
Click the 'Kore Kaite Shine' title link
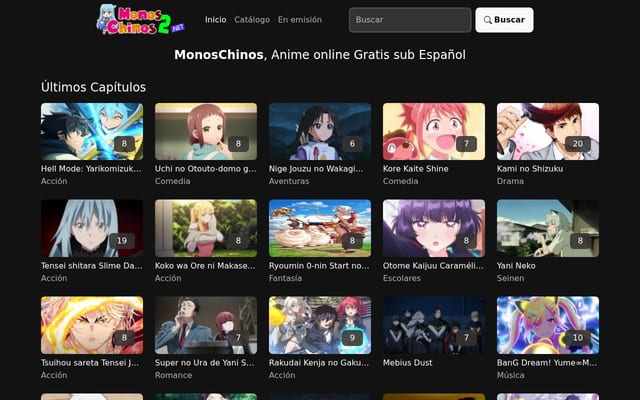[416, 169]
